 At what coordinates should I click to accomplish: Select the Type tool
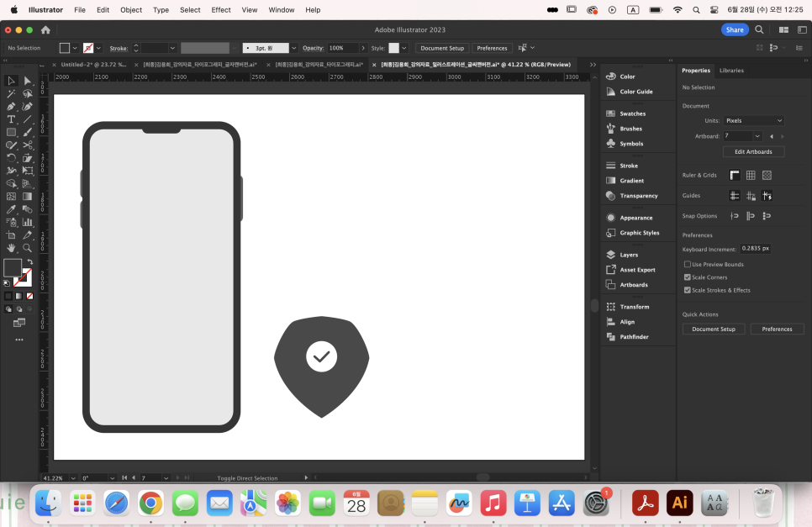point(11,119)
